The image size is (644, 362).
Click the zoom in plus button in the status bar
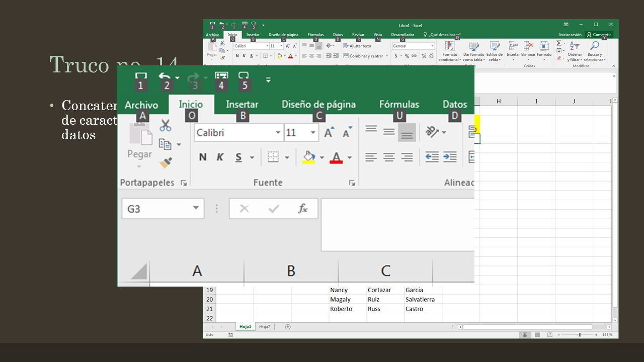click(596, 335)
